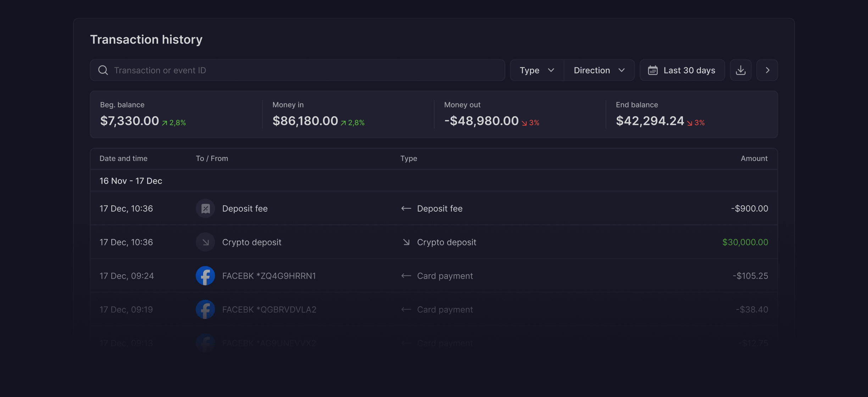Select the Money in summary card
868x397 pixels.
(348, 114)
